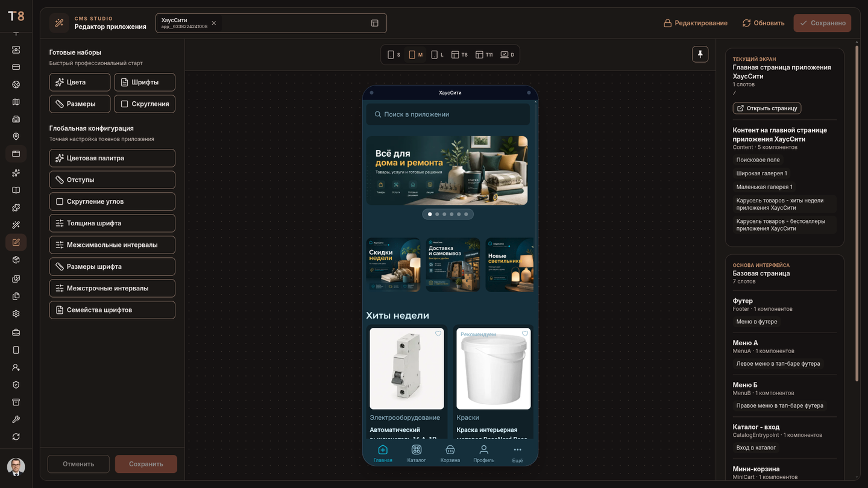Select the Широкая галерея 1 component
The image size is (868, 488).
coord(761,174)
